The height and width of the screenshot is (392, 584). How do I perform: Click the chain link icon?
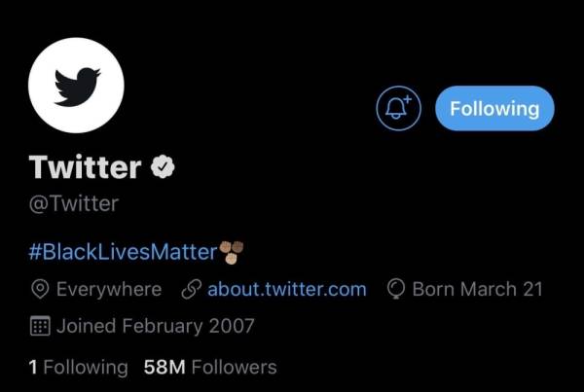pyautogui.click(x=192, y=289)
